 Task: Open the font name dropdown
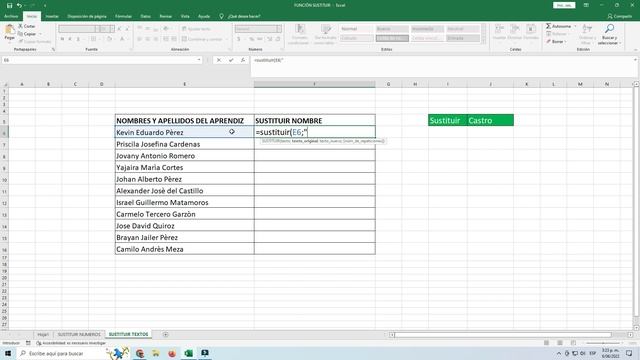(x=97, y=29)
